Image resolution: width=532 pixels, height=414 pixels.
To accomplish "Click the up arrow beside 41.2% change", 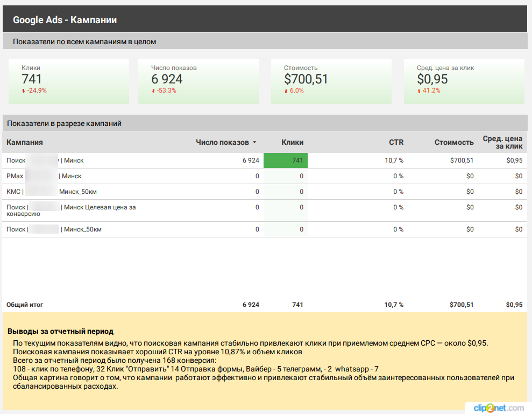I will (x=419, y=91).
